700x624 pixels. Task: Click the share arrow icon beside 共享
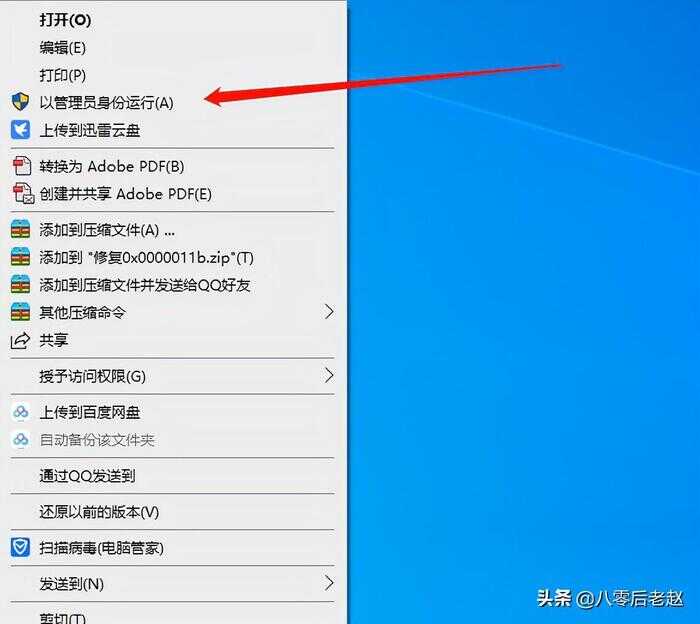pos(20,341)
